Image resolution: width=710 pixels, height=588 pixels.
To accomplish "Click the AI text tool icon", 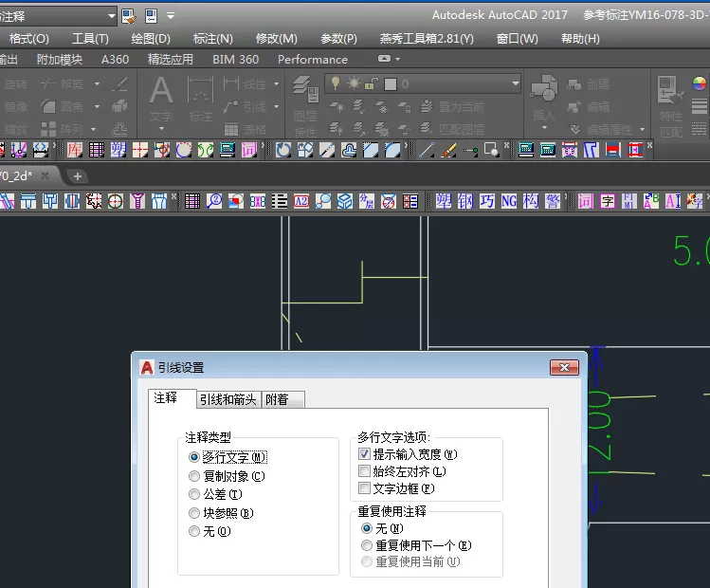I will (673, 201).
